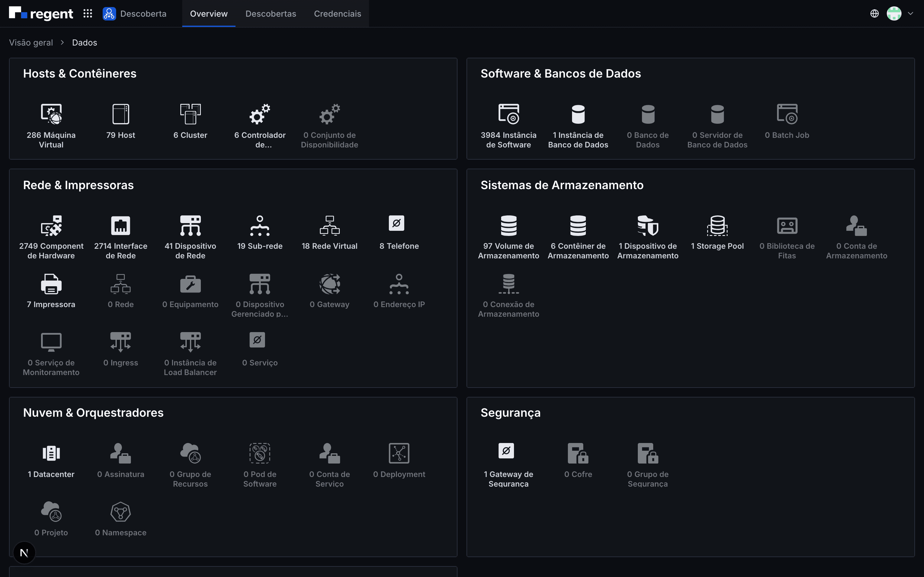Screen dimensions: 924x577
Task: Select the 97 Volume de Armazenamento icon
Action: pyautogui.click(x=509, y=226)
